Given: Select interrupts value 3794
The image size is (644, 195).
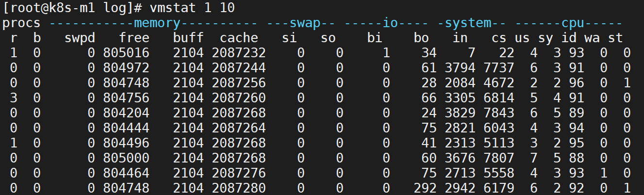Looking at the screenshot, I should [460, 68].
